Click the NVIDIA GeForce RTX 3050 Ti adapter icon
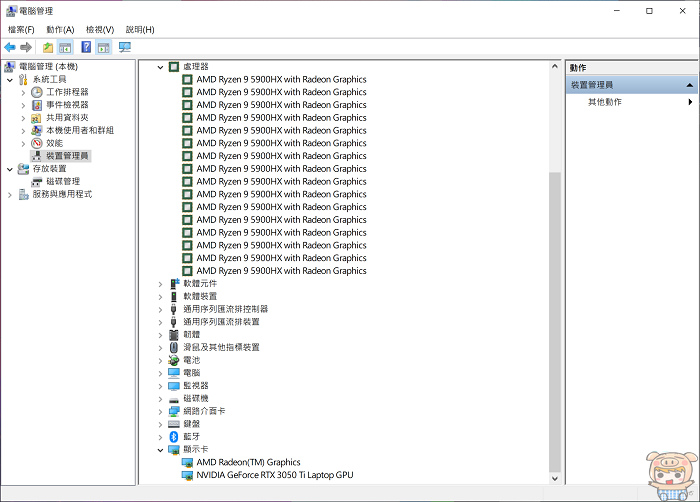The width and height of the screenshot is (700, 502). tap(187, 475)
